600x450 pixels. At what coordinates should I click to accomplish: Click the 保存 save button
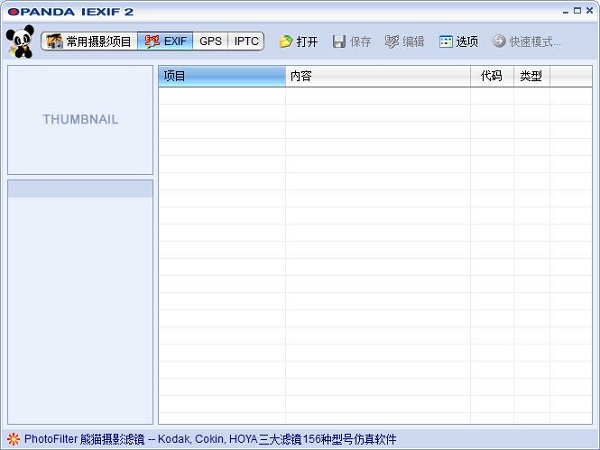click(x=351, y=42)
